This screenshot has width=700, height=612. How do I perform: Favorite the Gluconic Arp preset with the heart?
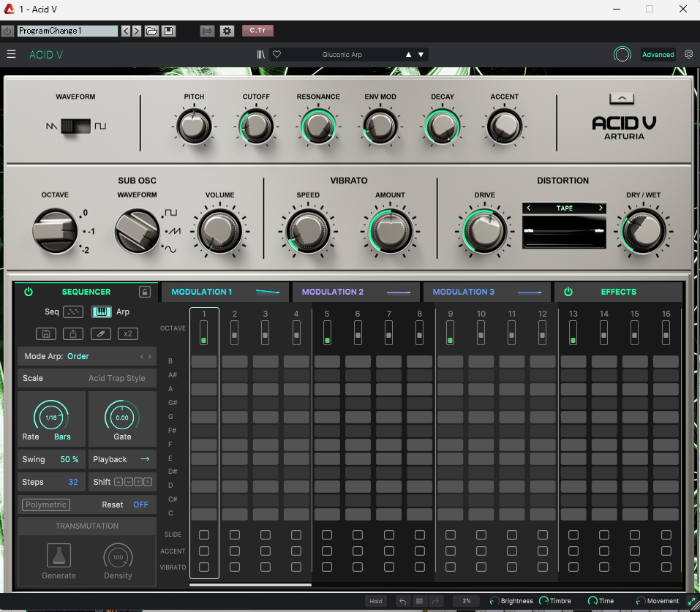coord(276,54)
